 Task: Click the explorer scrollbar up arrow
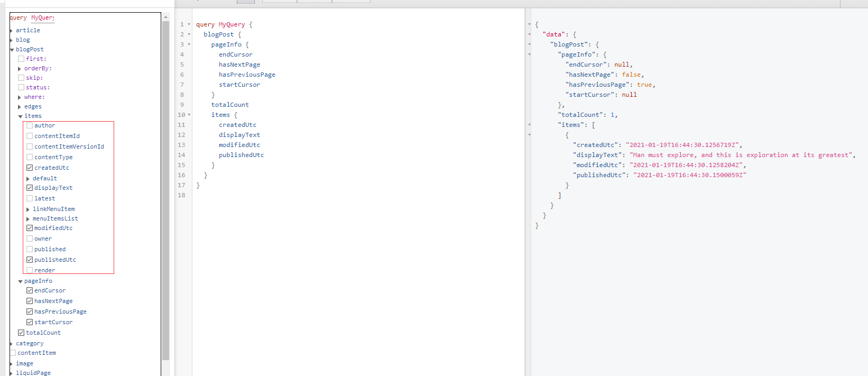coord(165,17)
